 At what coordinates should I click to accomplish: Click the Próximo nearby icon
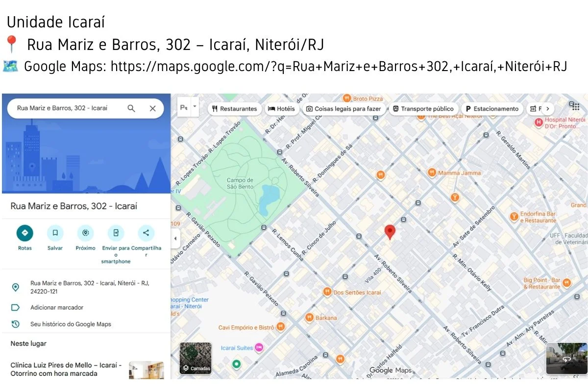(x=86, y=233)
